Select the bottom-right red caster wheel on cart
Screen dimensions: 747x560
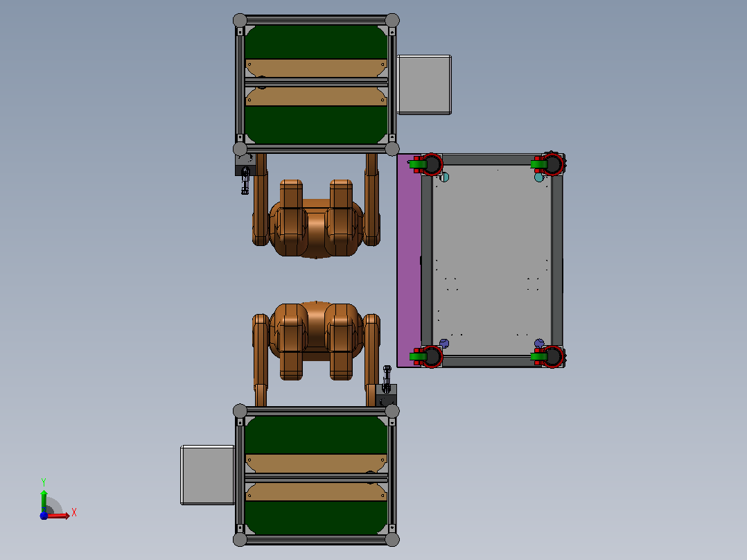pyautogui.click(x=550, y=356)
